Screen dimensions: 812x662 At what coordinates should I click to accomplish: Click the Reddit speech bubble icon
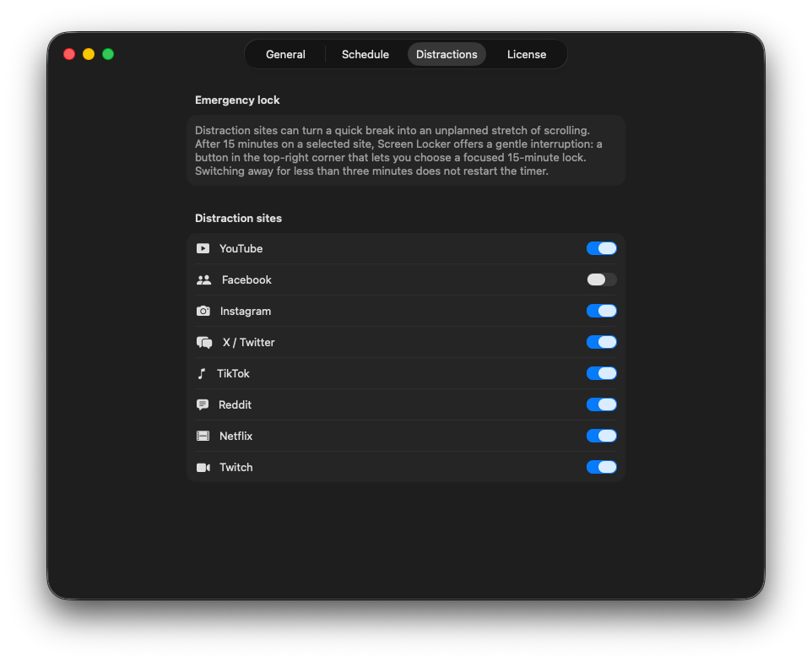(203, 404)
